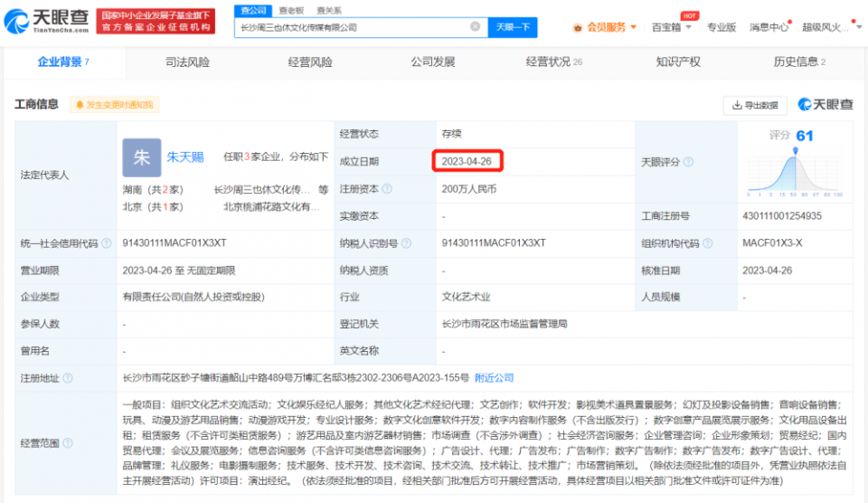Open the 长沙周三也休文化传... company link
Image resolution: width=868 pixels, height=503 pixels.
click(x=262, y=189)
